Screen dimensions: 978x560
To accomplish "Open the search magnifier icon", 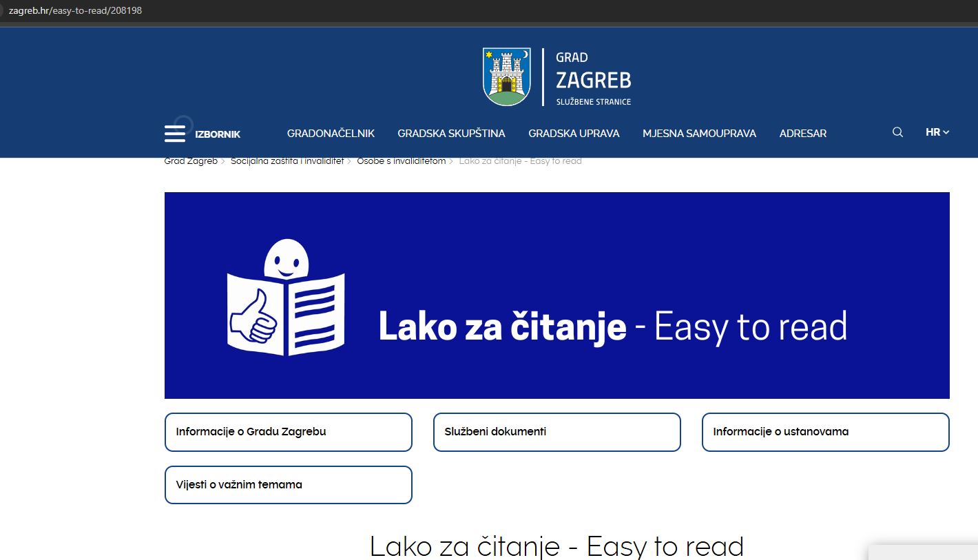I will coord(897,132).
